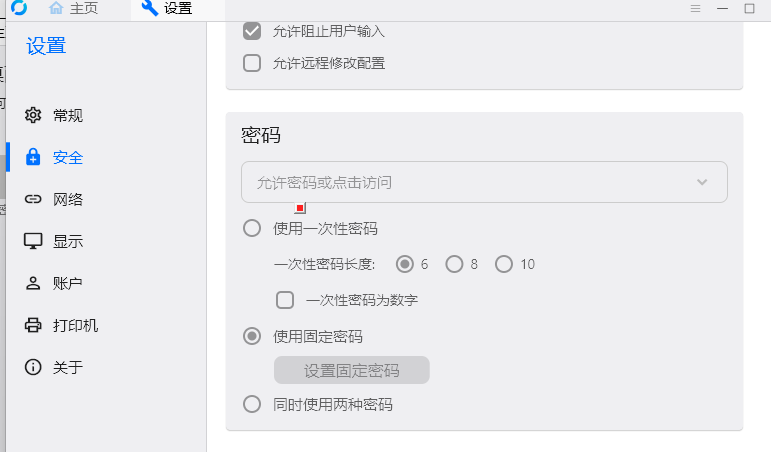771x452 pixels.
Task: Switch to the 主页 tab
Action: [x=74, y=8]
